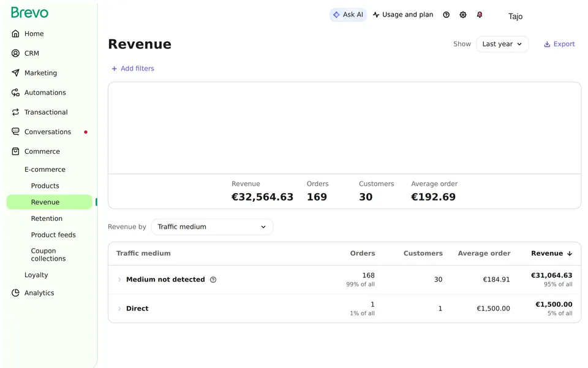Click the Ask AI button

[348, 15]
